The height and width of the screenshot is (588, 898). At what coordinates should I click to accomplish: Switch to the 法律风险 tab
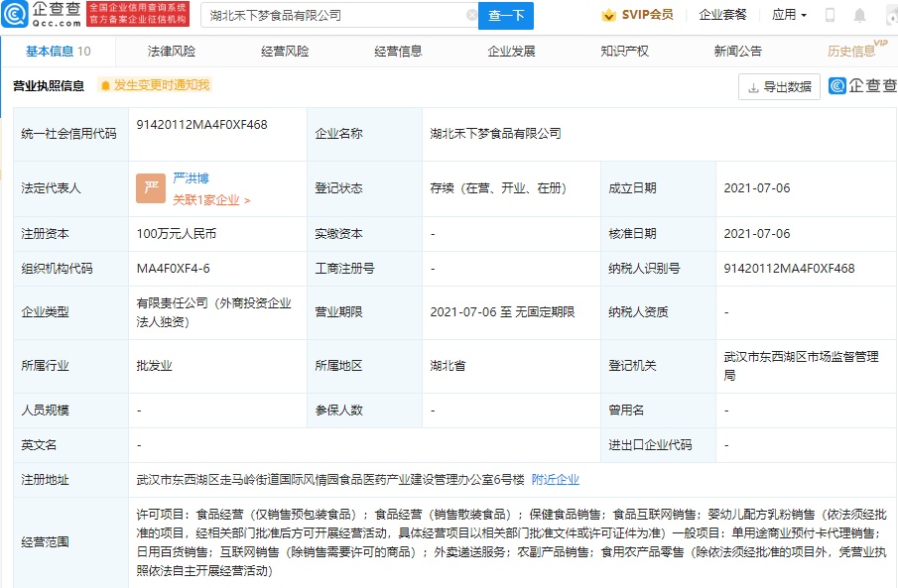click(172, 52)
